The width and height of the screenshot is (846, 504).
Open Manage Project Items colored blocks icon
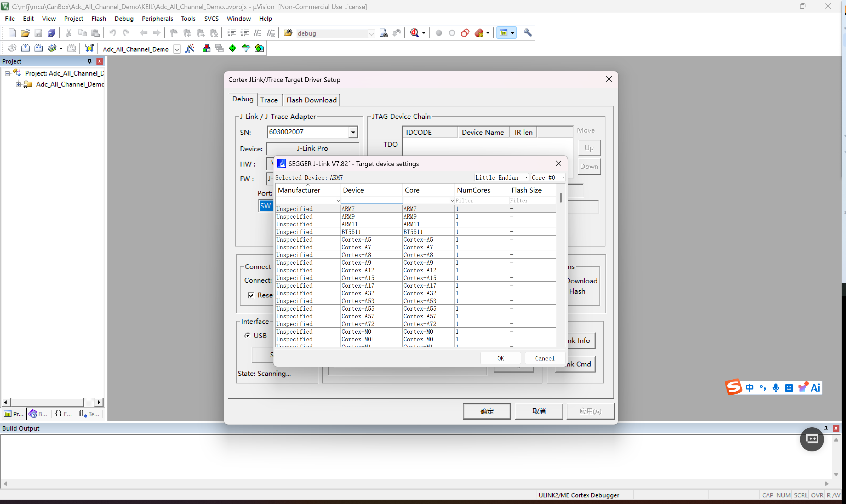[207, 48]
